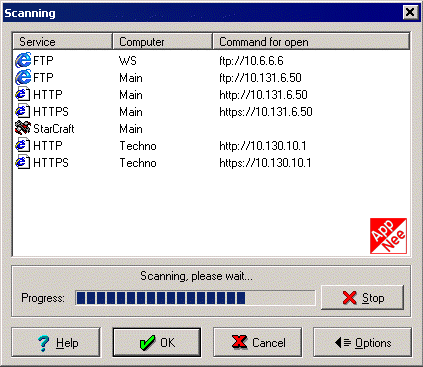The width and height of the screenshot is (423, 367).
Task: Select command http://10.130.10.1
Action: tap(263, 146)
